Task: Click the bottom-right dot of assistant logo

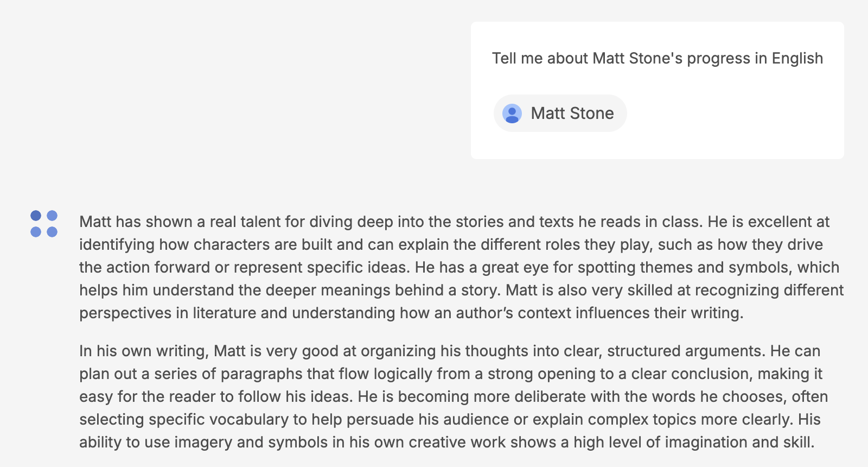Action: pos(52,232)
